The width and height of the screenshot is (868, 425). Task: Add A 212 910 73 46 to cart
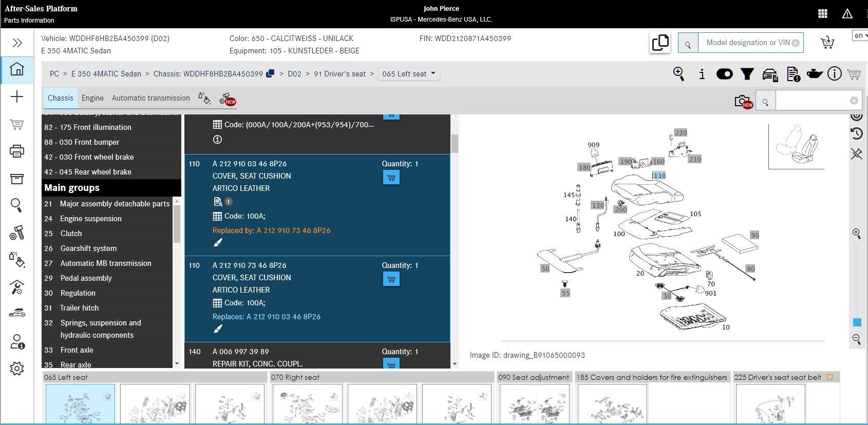(x=391, y=279)
